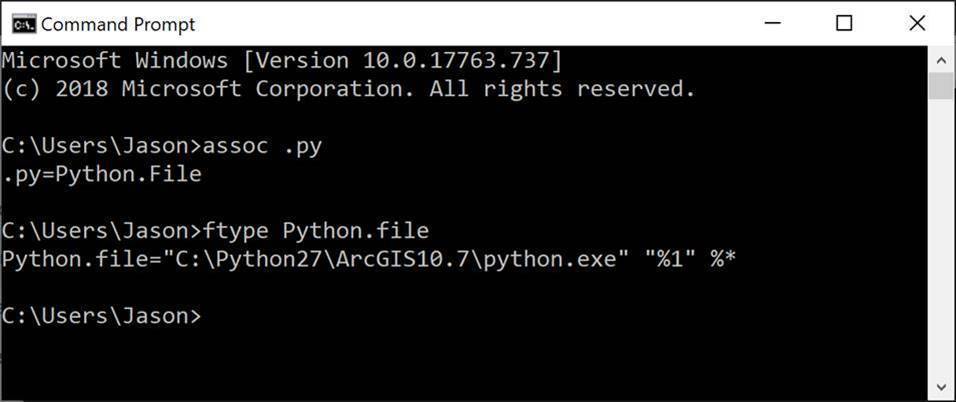Click the 'ftype Python.file' command text

tap(316, 231)
